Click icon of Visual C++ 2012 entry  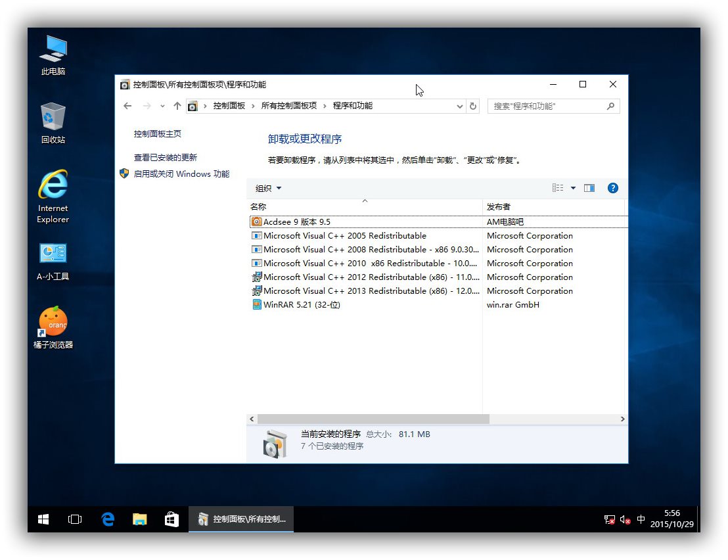[x=256, y=277]
